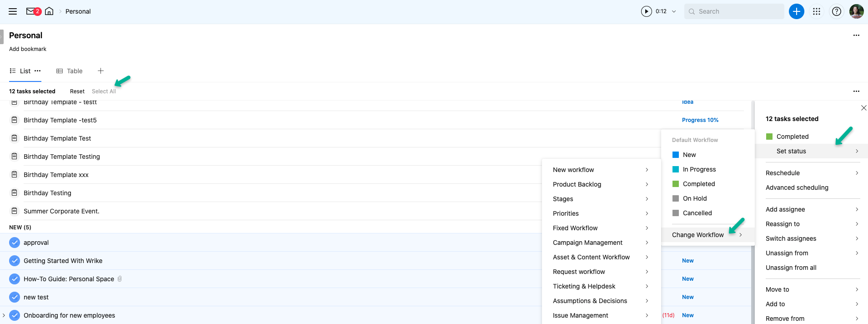
Task: Open the apps grid launcher
Action: (x=817, y=11)
